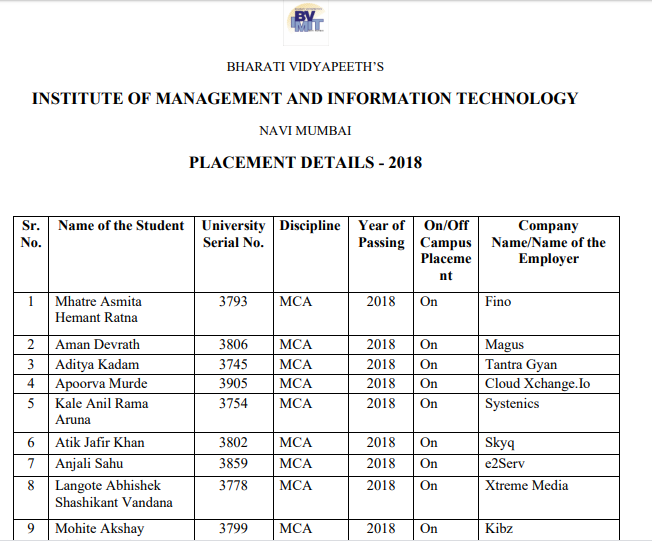Click the "BHARATI VIDYAPEETH'S" heading text

pos(305,67)
